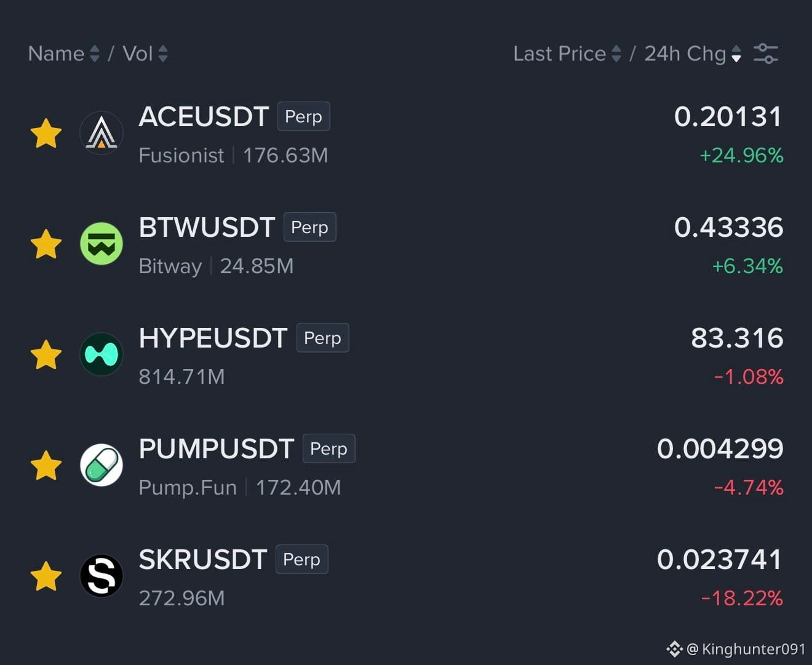812x665 pixels.
Task: Click the ACE Fusionist coin logo
Action: (x=101, y=133)
